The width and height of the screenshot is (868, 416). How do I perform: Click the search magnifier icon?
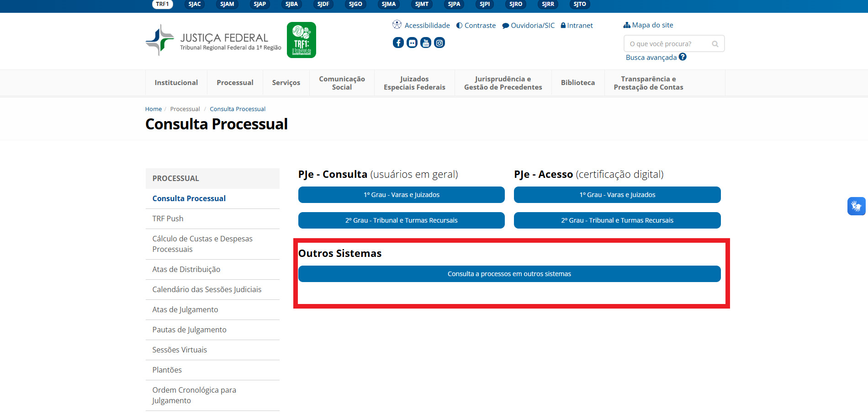coord(715,44)
